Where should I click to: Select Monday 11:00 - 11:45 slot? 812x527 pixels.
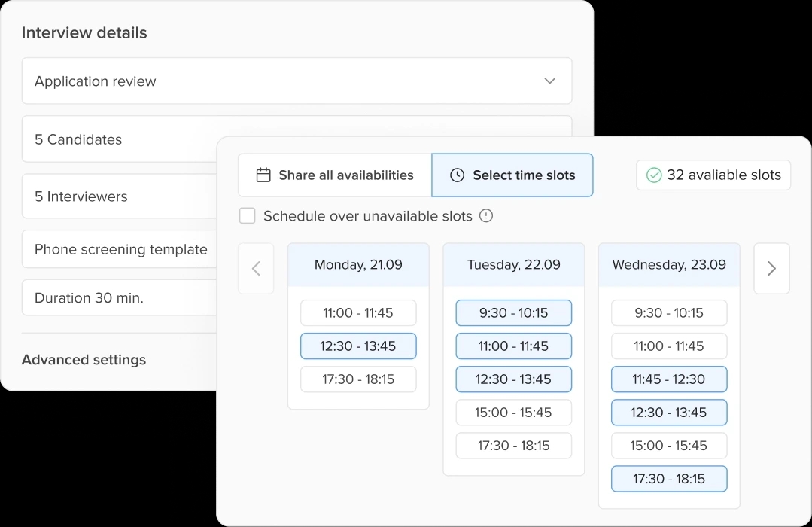click(x=358, y=313)
